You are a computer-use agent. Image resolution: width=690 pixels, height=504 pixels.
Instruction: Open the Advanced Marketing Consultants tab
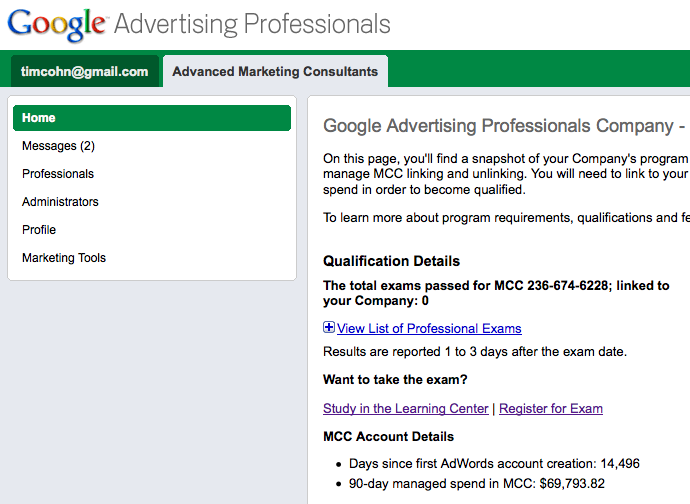(275, 71)
